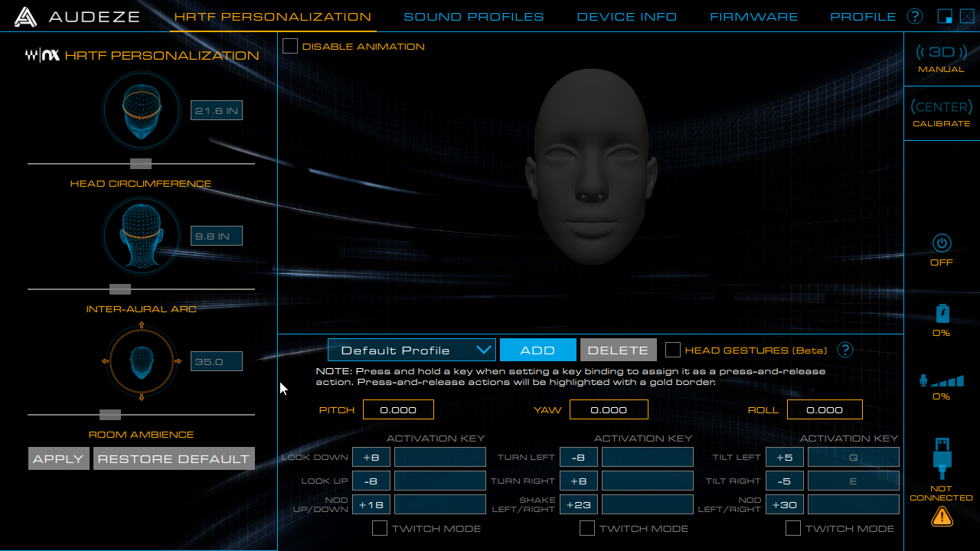980x551 pixels.
Task: Click Tilt Right threshold value -5
Action: tap(785, 481)
